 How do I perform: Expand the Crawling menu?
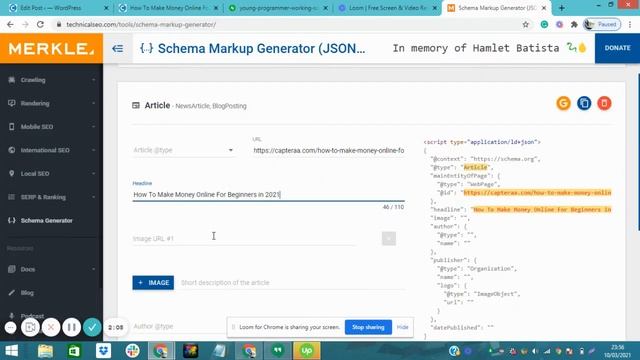93,80
